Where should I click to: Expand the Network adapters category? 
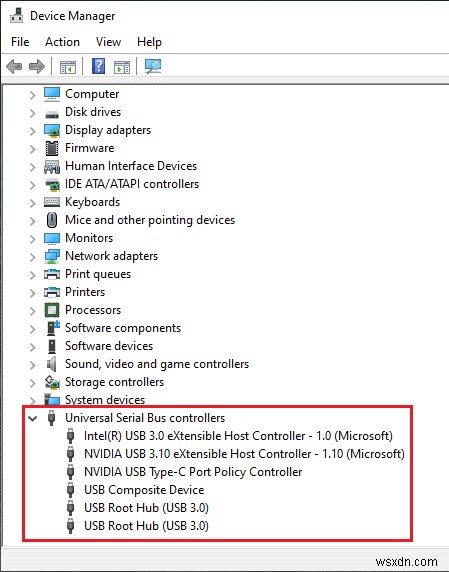[x=33, y=257]
